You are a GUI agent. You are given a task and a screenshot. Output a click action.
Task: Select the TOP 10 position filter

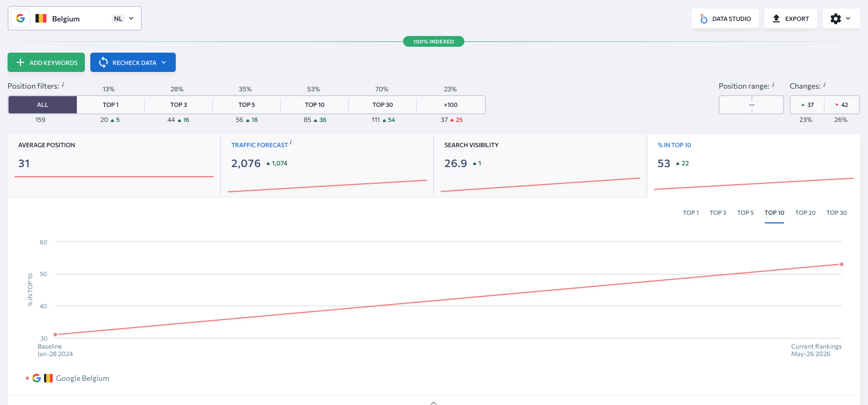coord(314,105)
